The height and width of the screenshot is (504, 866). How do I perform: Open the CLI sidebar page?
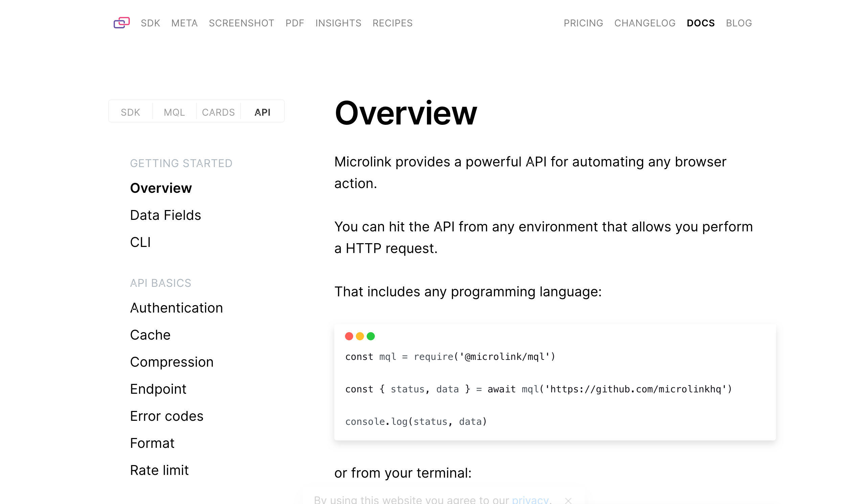click(140, 243)
